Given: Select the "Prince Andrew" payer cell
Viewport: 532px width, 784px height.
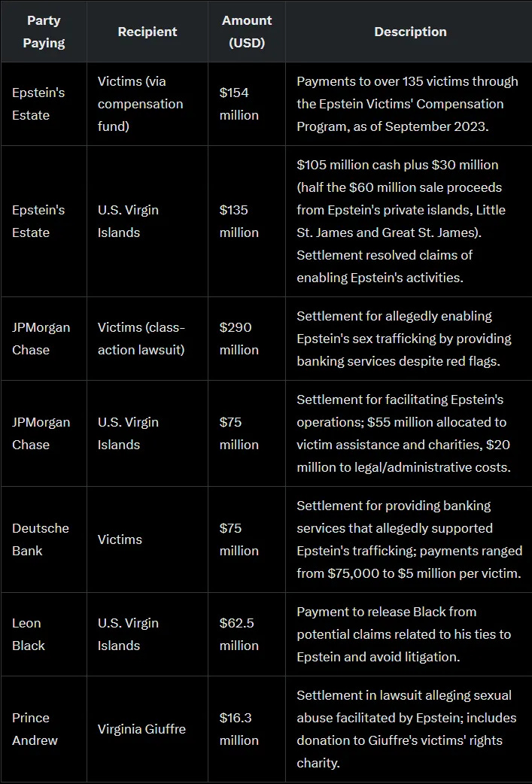Looking at the screenshot, I should pos(35,729).
